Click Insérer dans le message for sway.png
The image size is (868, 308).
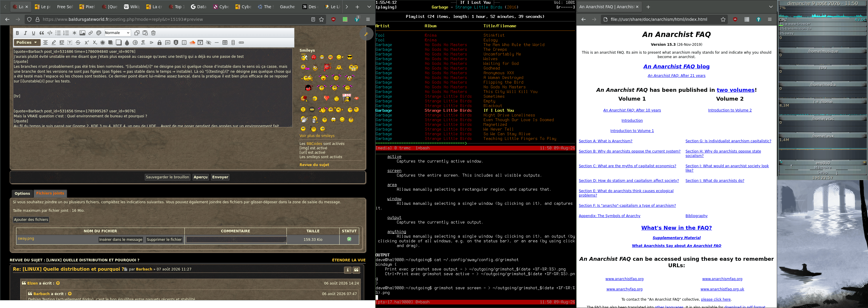coord(121,240)
